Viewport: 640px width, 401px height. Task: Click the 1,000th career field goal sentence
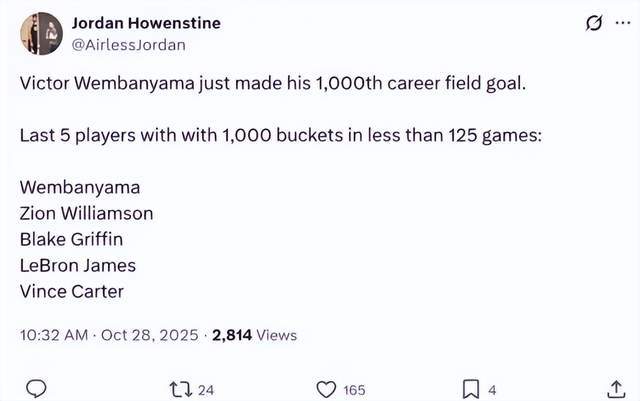272,82
